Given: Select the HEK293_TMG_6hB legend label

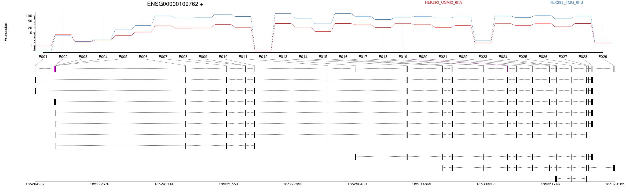Looking at the screenshot, I should point(566,2).
